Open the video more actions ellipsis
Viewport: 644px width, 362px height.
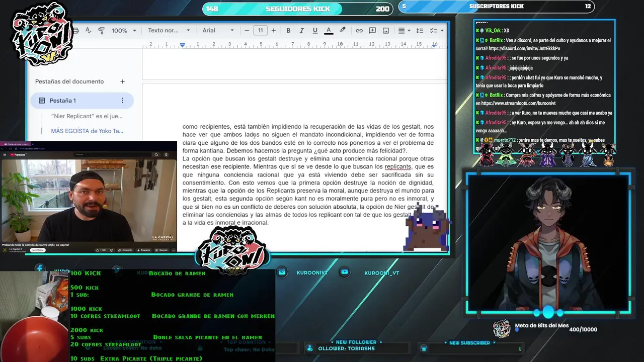click(x=174, y=250)
